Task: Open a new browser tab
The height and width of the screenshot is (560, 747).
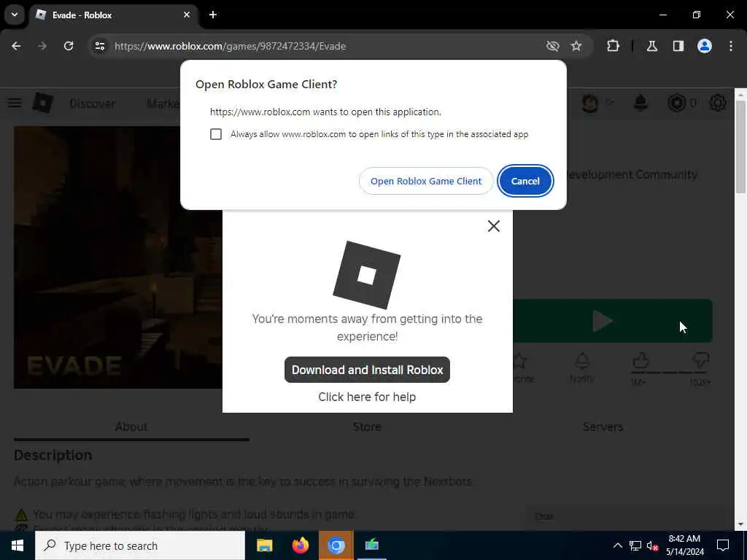Action: [x=213, y=15]
